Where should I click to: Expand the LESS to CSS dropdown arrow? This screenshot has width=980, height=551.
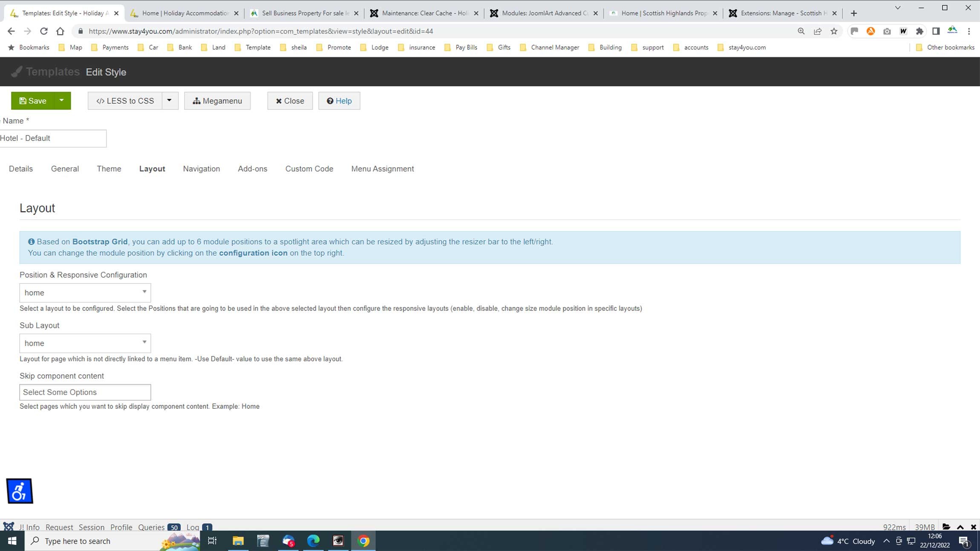pyautogui.click(x=169, y=100)
